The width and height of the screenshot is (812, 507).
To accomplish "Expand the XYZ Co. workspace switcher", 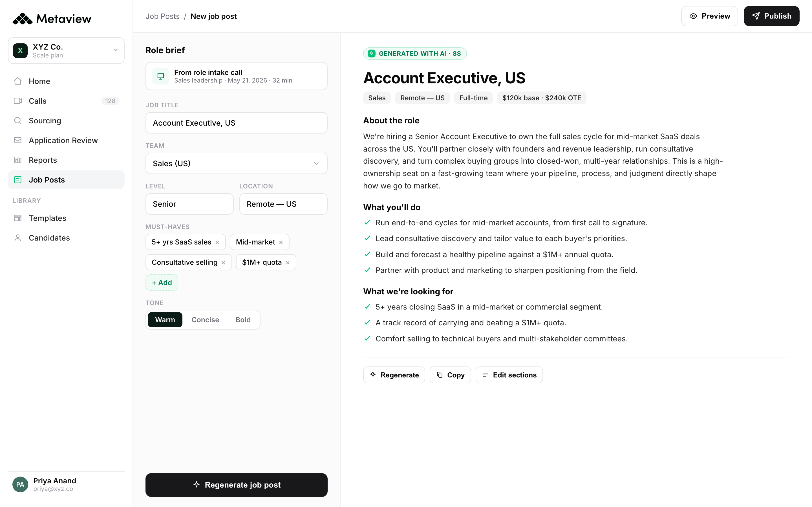I will 66,51.
